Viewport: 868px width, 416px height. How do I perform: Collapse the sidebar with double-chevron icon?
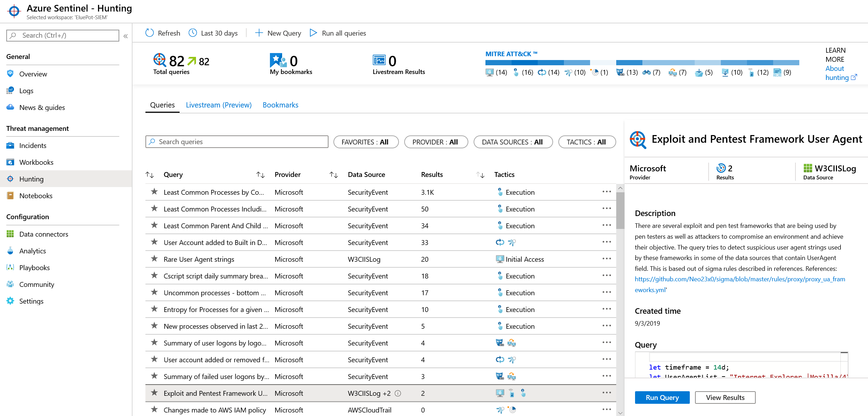click(x=126, y=36)
